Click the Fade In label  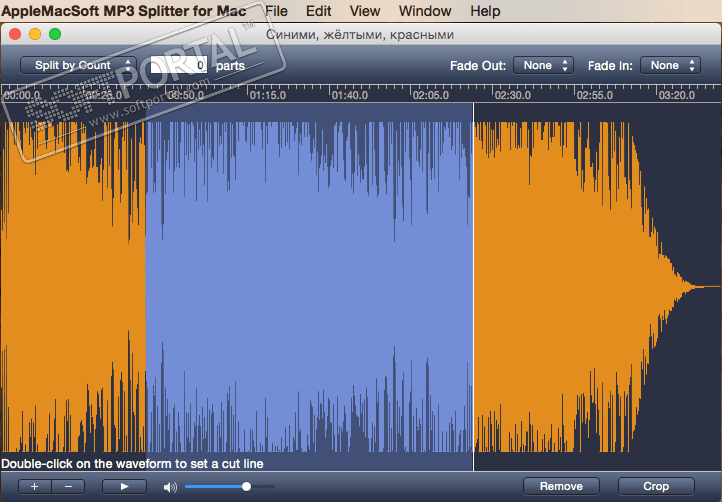[610, 66]
